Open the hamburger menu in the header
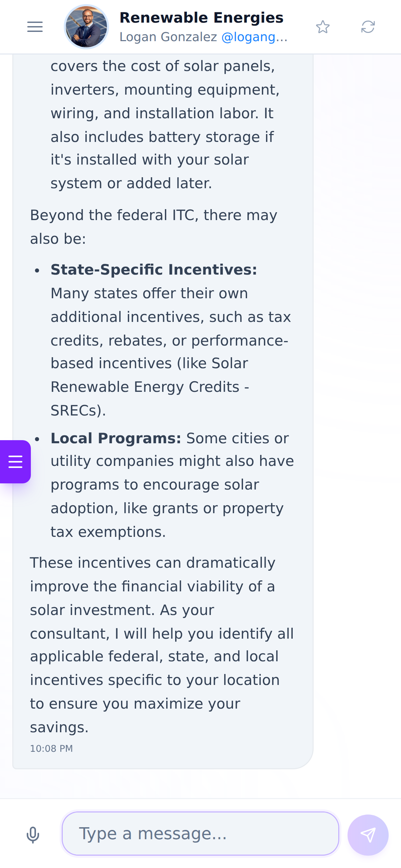401x868 pixels. coord(35,27)
